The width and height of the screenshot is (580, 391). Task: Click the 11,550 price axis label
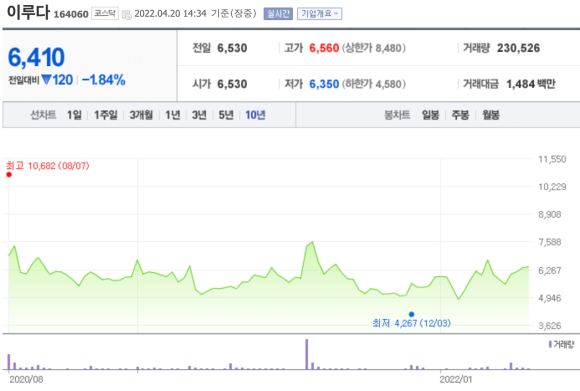tap(552, 159)
